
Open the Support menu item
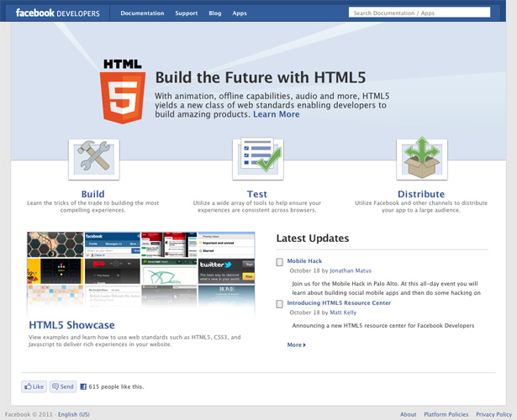point(187,13)
